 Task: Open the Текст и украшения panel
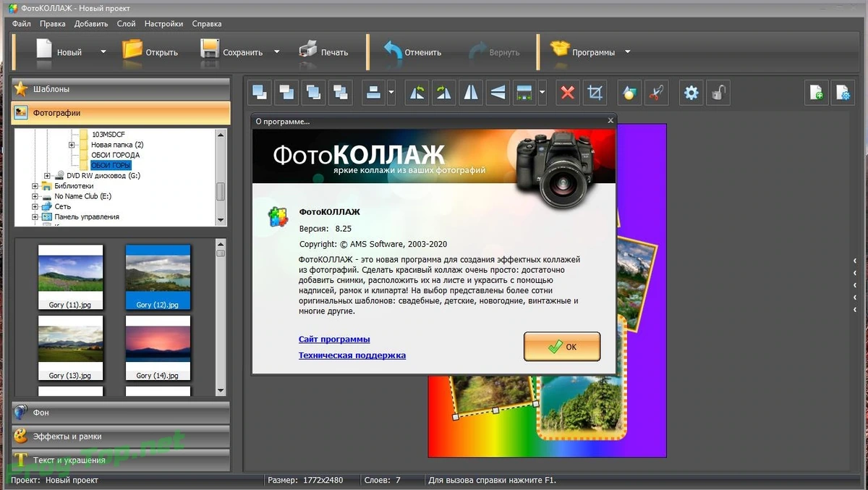[121, 460]
